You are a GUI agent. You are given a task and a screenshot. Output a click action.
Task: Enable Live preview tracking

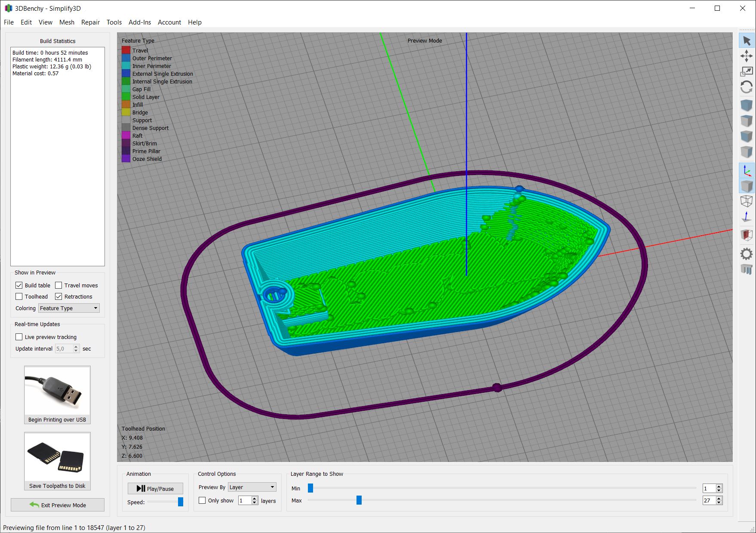coord(19,337)
